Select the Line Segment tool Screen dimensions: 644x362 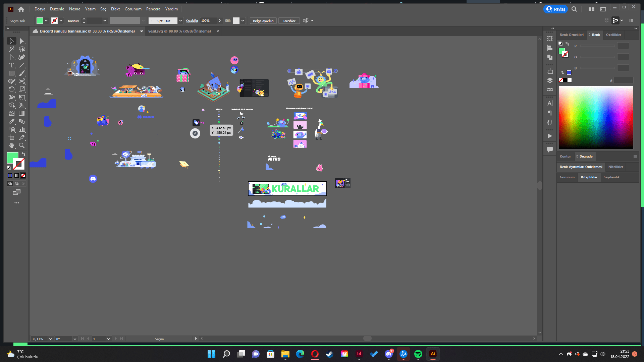pyautogui.click(x=22, y=65)
